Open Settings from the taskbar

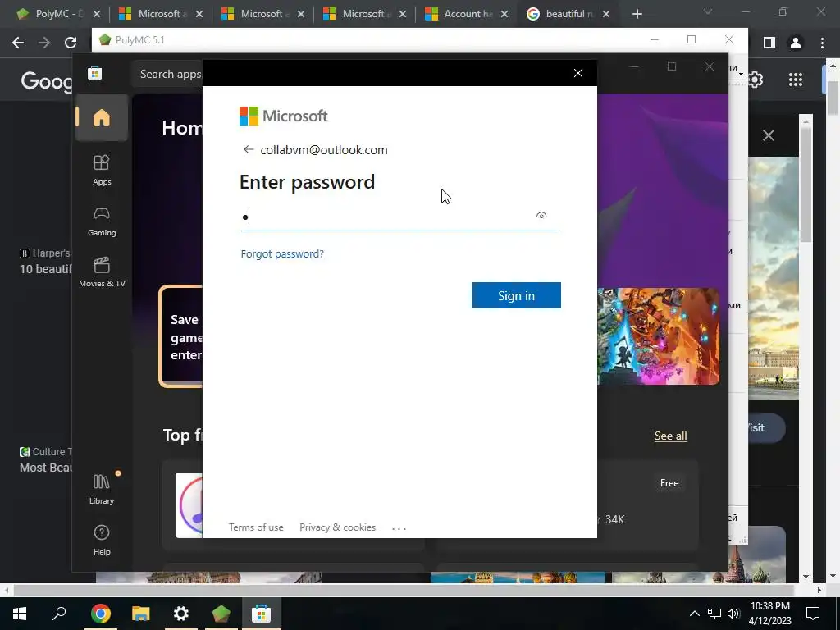[x=181, y=614]
